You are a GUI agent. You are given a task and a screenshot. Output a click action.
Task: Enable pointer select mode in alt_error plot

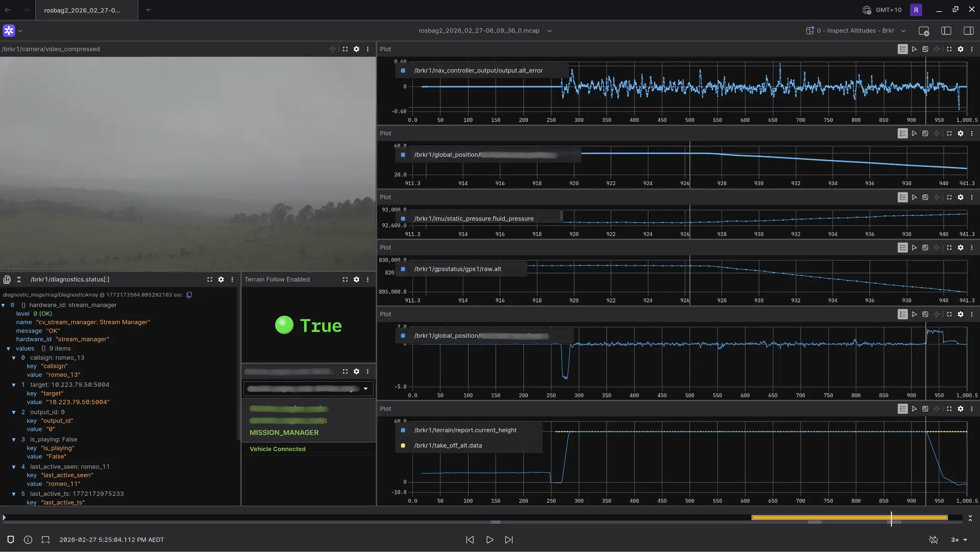(914, 49)
